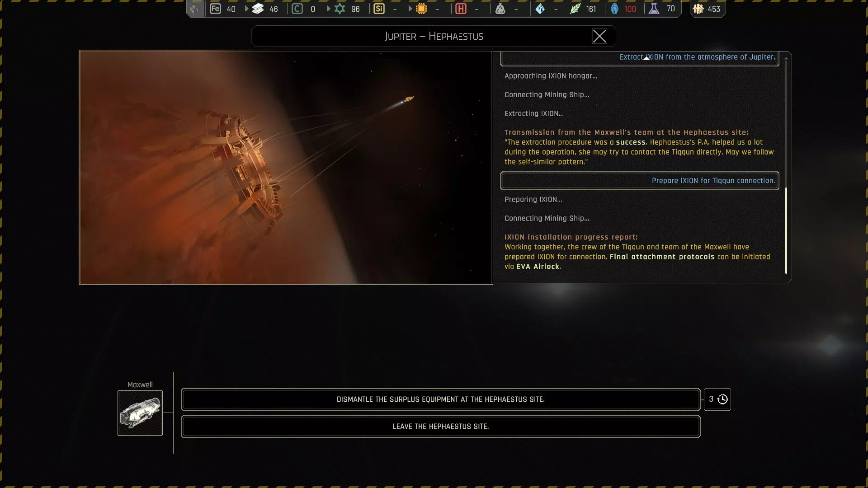Click Prepare IXION for Tiqqun connection entry
868x488 pixels.
pyautogui.click(x=639, y=181)
